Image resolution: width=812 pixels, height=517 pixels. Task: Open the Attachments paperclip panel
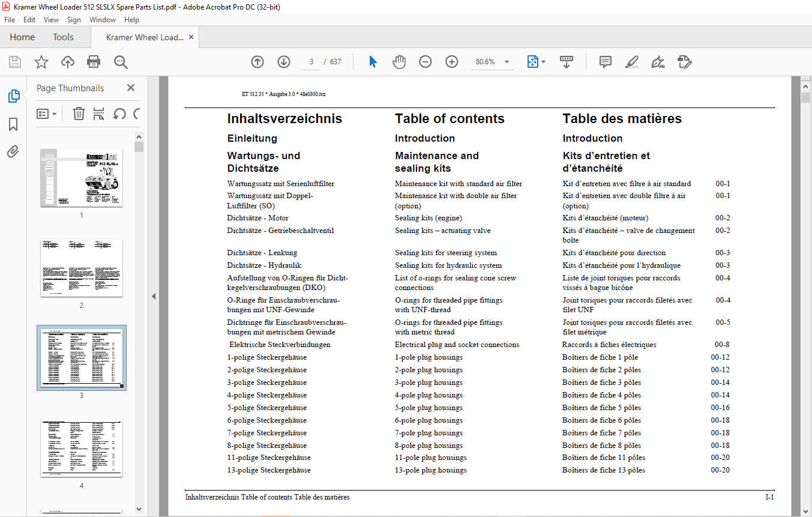[x=13, y=151]
